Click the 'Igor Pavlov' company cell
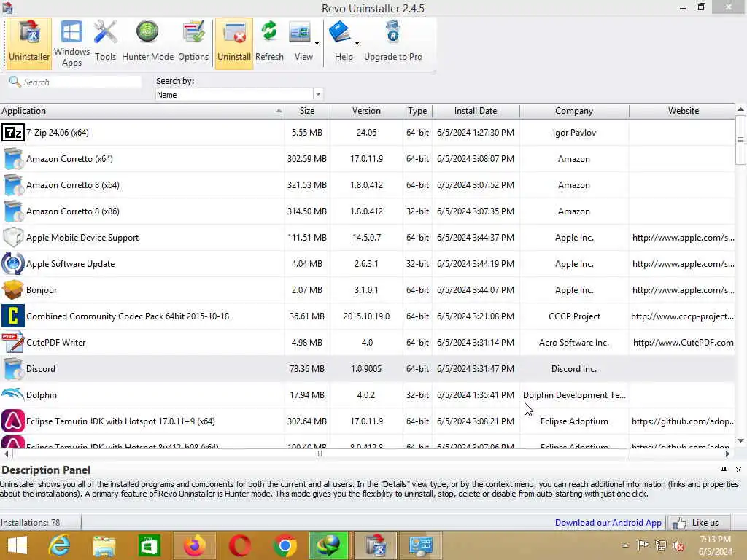Viewport: 747px width, 560px height. pyautogui.click(x=574, y=133)
